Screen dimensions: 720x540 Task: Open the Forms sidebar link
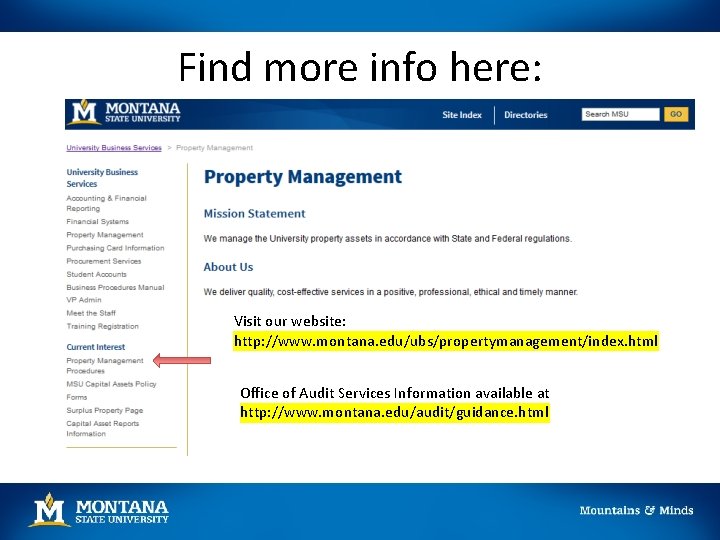point(76,397)
